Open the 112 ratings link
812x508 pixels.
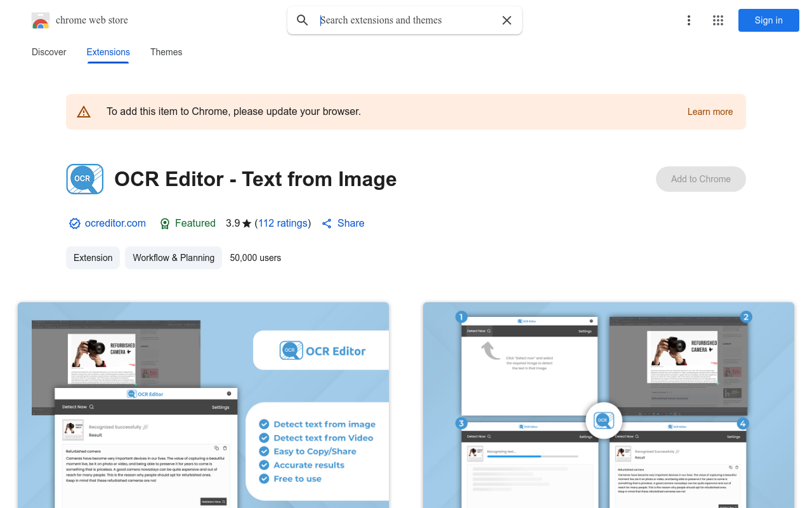click(x=283, y=224)
